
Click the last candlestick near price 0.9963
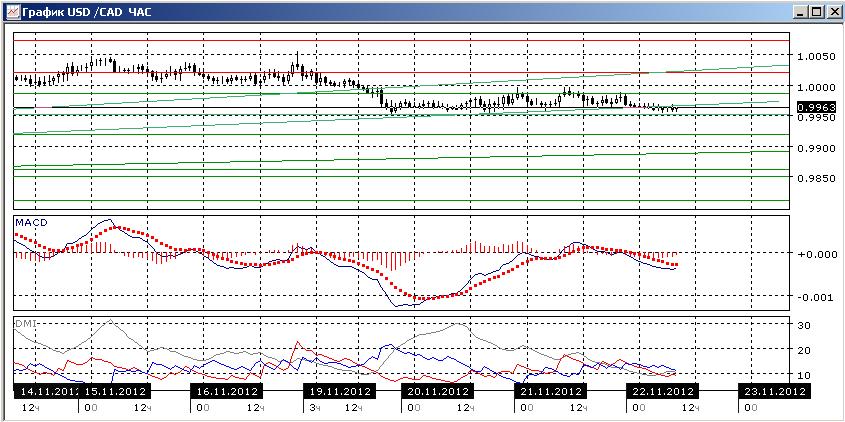pos(677,109)
